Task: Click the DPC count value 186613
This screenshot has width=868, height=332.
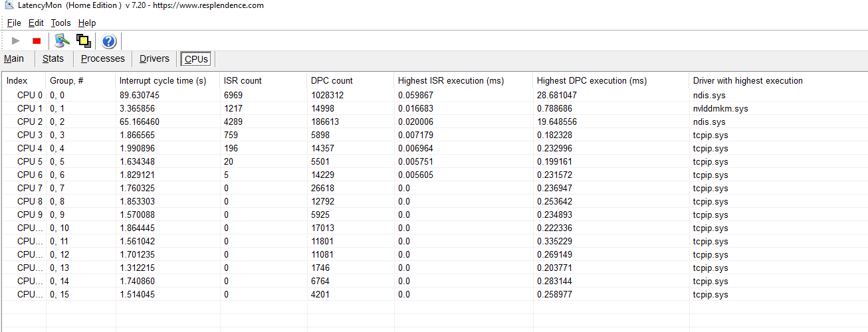Action: point(325,122)
